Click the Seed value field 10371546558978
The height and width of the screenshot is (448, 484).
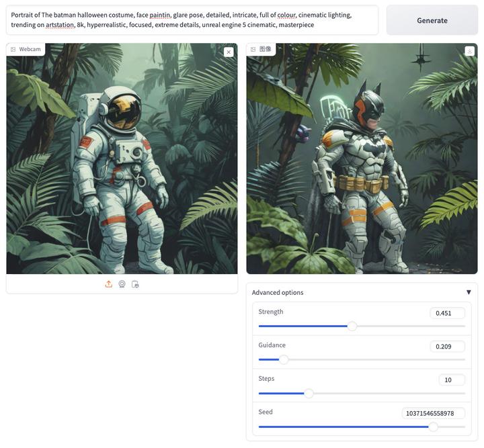(433, 413)
